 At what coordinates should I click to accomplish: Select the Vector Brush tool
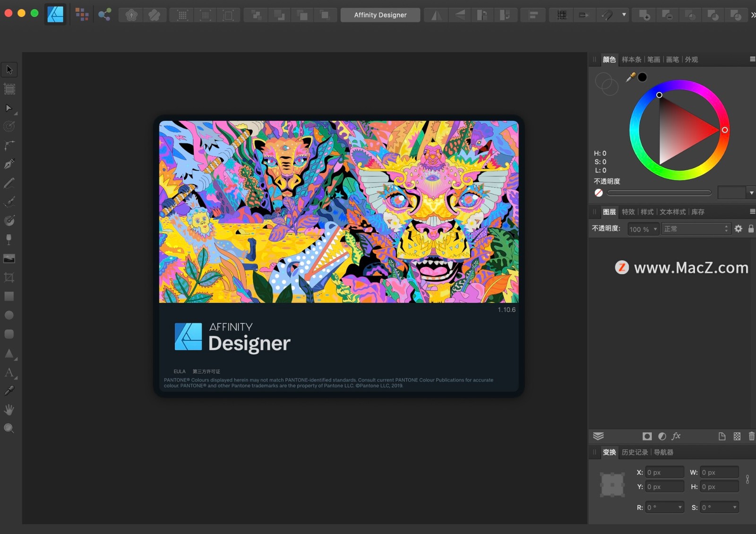9,202
